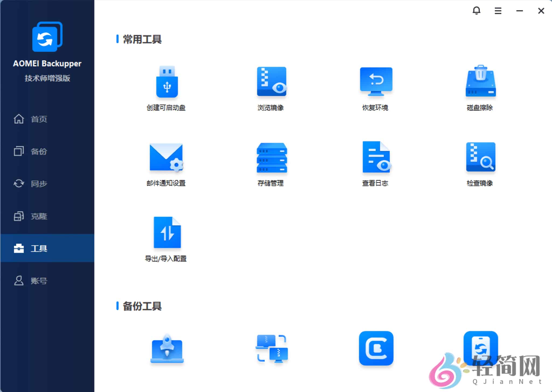The height and width of the screenshot is (392, 552).
Task: Click the networked computers backup tool icon
Action: pyautogui.click(x=271, y=349)
